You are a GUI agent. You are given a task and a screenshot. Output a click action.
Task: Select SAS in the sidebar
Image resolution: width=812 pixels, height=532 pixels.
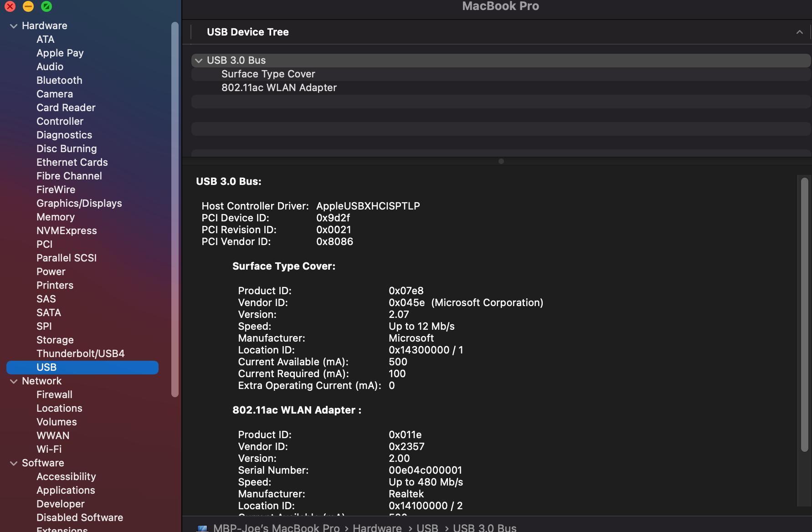tap(46, 299)
